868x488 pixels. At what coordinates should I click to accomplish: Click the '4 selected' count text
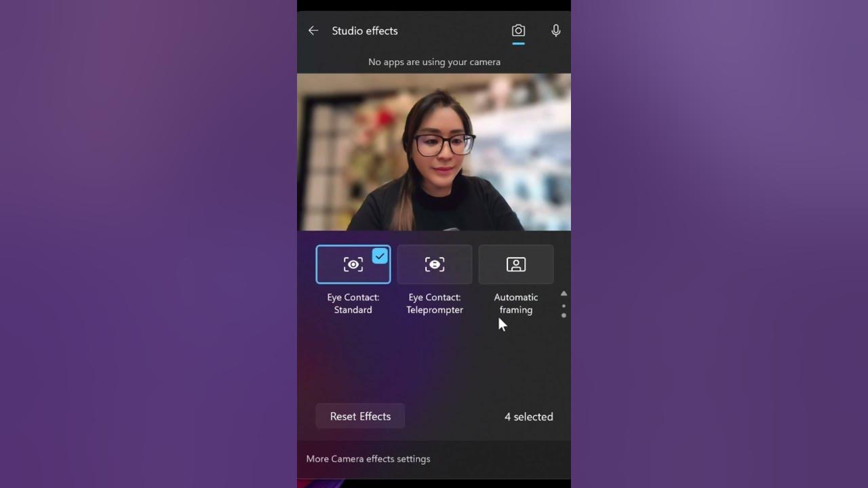pos(529,417)
